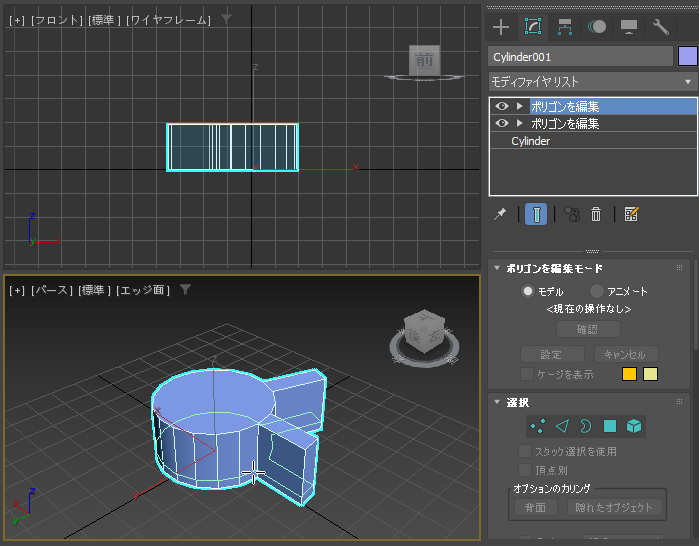Open the [エッジ面] display menu
699x546 pixels.
143,290
